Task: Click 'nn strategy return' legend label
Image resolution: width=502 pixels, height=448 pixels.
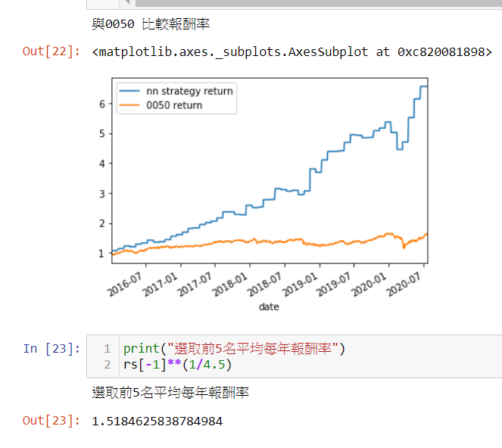Action: point(189,92)
